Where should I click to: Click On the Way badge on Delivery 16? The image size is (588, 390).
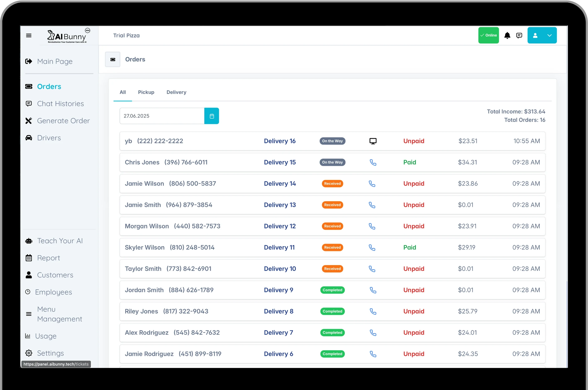(x=332, y=141)
